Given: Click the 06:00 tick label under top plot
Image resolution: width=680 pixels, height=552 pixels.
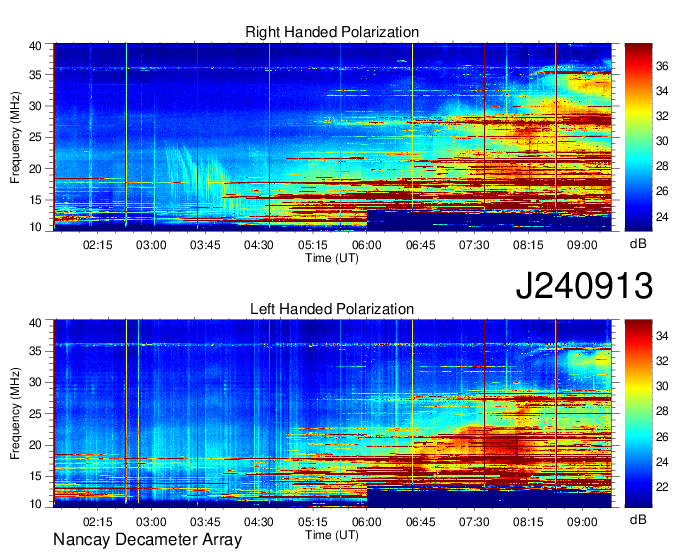Looking at the screenshot, I should point(367,245).
